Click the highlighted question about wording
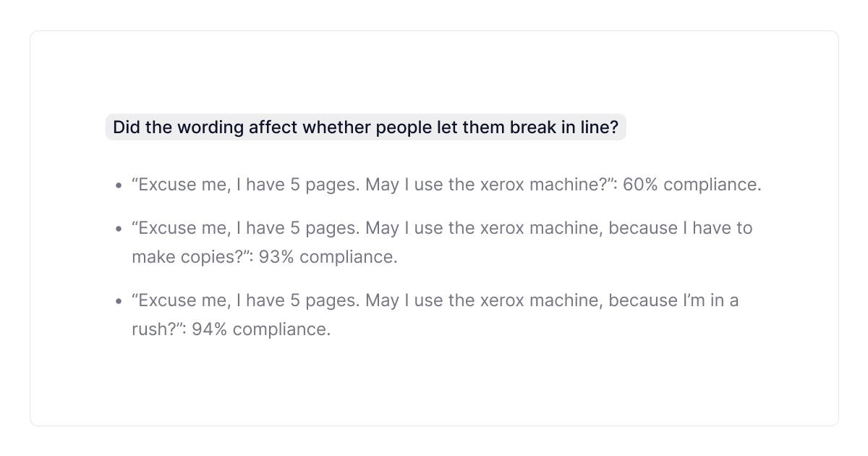Image resolution: width=868 pixels, height=456 pixels. (x=365, y=128)
